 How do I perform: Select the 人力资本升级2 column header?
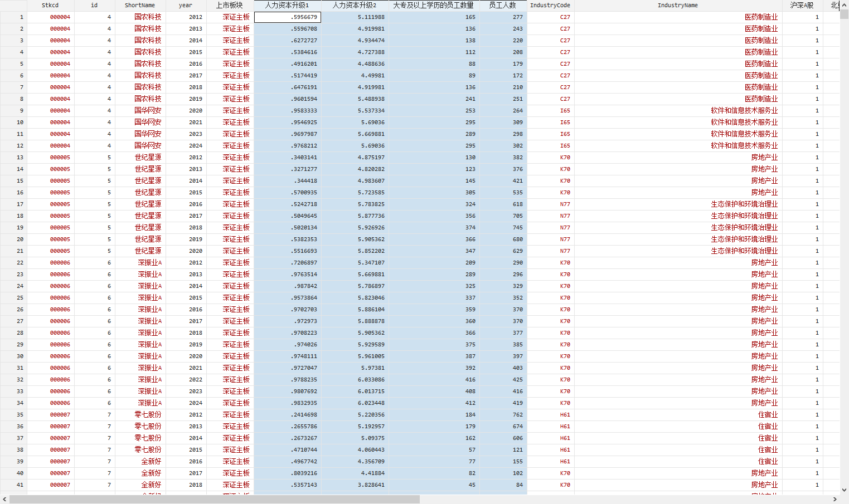[355, 5]
